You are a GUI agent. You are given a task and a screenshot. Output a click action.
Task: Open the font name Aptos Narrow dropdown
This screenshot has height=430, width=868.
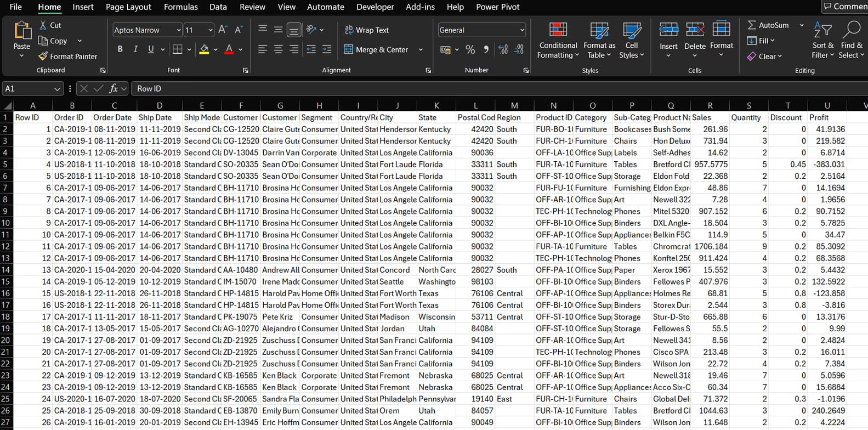coord(179,30)
